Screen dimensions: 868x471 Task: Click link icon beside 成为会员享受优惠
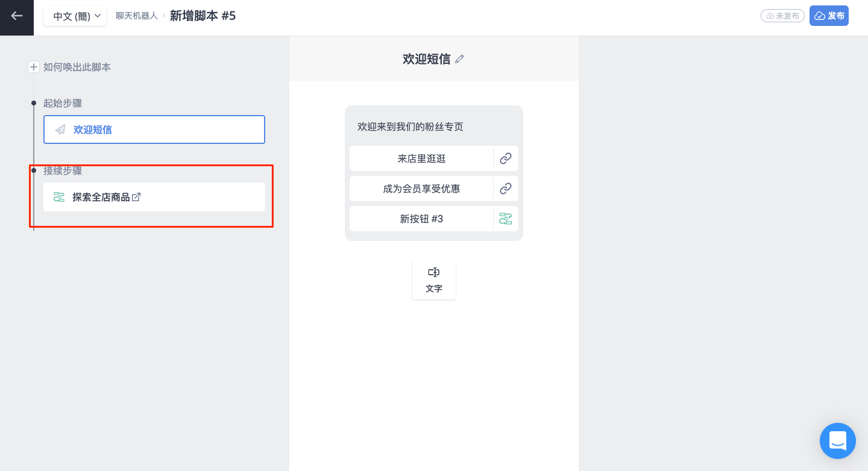click(506, 189)
